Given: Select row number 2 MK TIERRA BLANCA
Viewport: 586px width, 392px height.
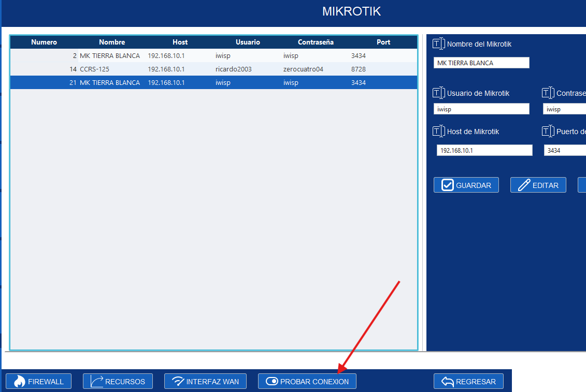Looking at the screenshot, I should (213, 56).
